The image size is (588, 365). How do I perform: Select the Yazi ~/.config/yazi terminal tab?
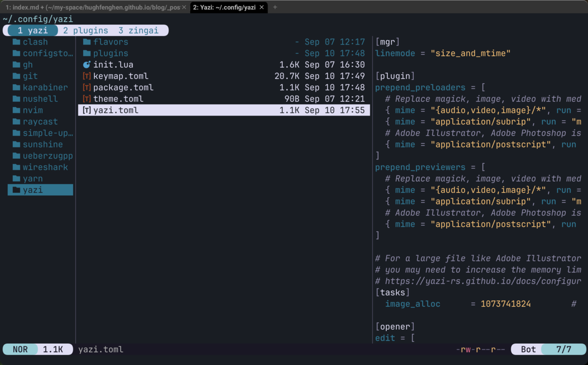pyautogui.click(x=224, y=7)
